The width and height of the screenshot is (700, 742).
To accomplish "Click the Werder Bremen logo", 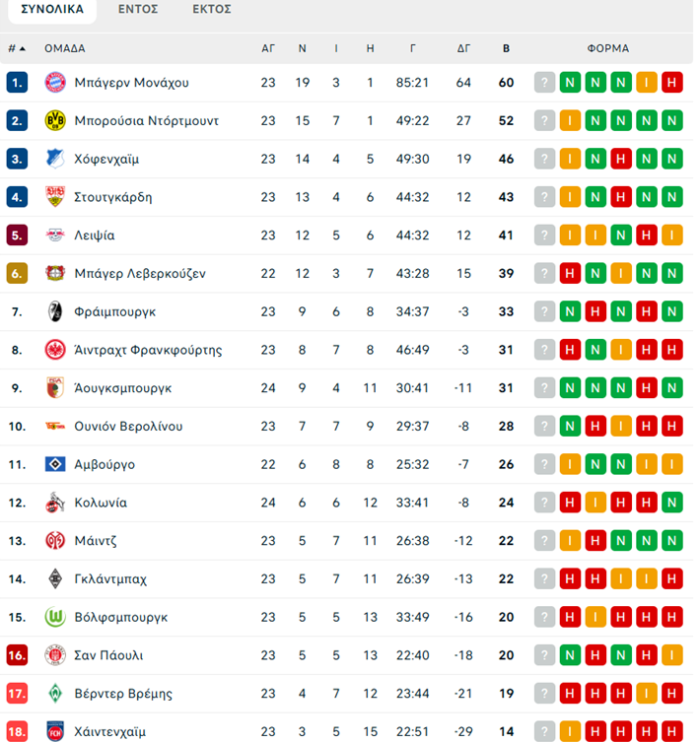I will pos(54,694).
